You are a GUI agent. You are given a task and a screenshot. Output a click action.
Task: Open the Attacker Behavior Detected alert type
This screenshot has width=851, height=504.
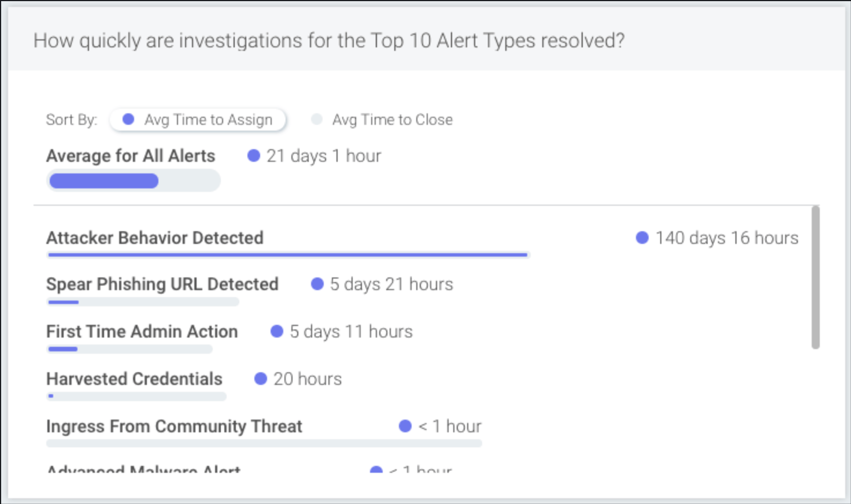(x=155, y=238)
